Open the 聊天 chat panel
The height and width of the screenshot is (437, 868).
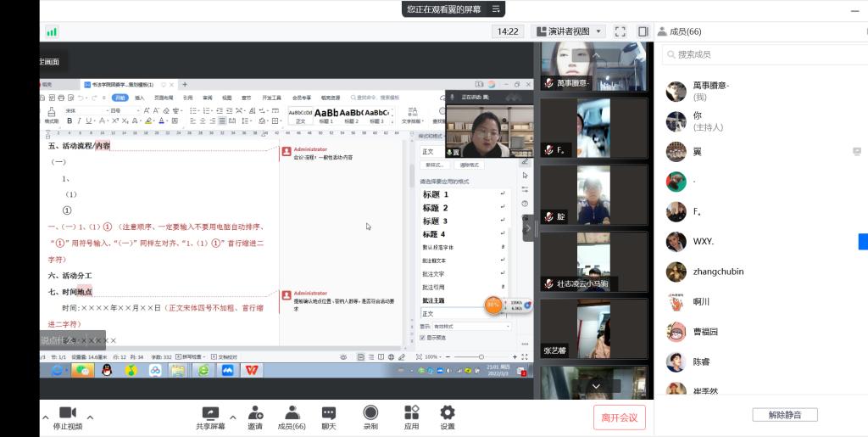point(328,412)
